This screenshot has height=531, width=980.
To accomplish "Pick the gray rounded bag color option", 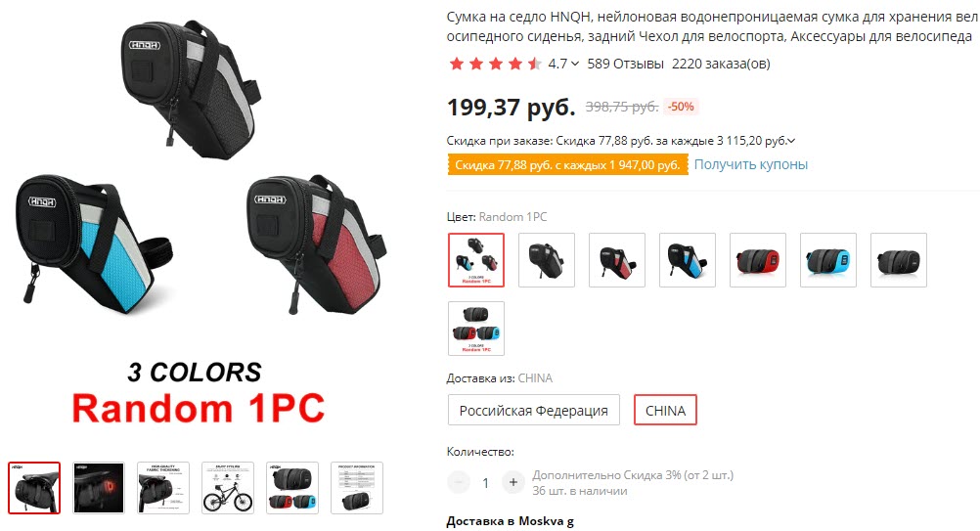I will pyautogui.click(x=899, y=260).
